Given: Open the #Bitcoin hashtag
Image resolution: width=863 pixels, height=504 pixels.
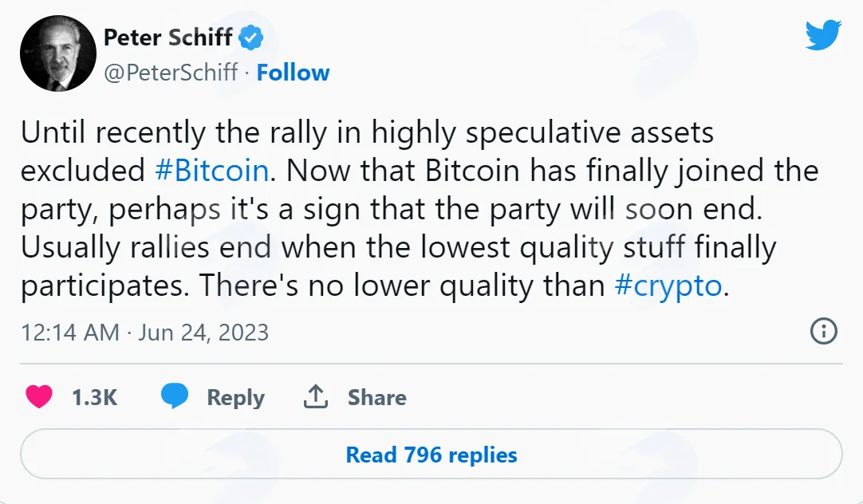Looking at the screenshot, I should pyautogui.click(x=212, y=171).
